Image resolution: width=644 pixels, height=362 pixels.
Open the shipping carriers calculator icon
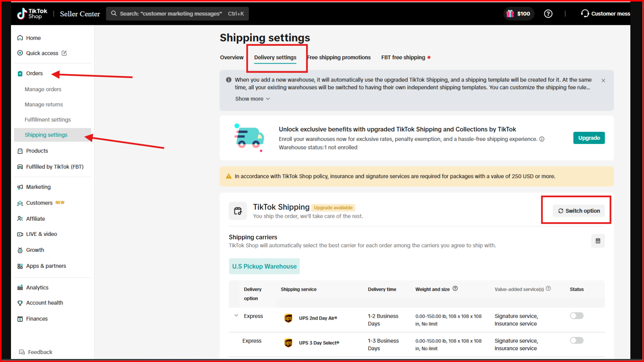598,241
